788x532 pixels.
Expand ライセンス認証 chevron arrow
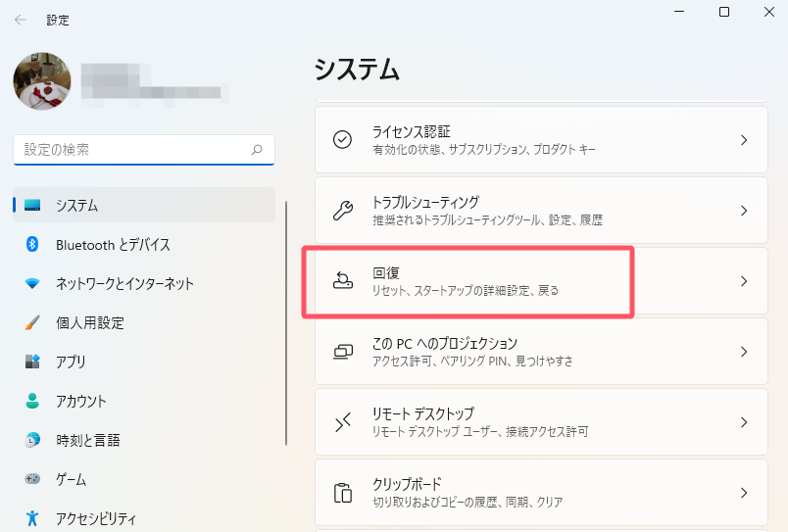coord(744,140)
